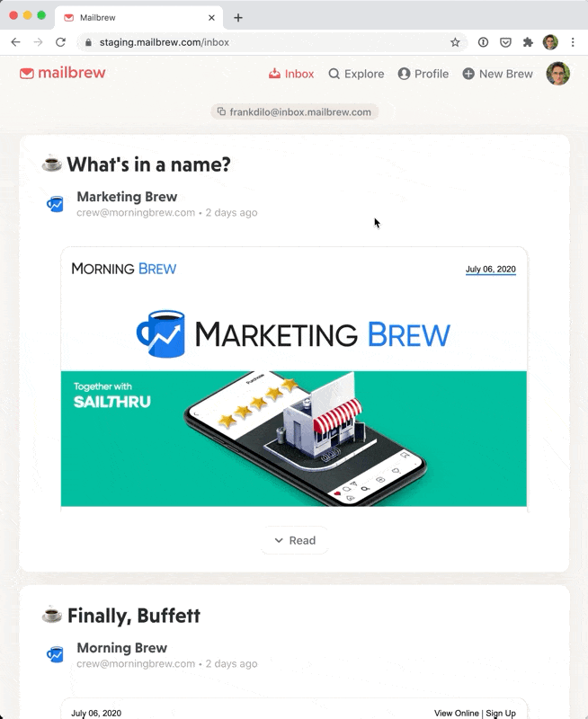This screenshot has width=588, height=719.
Task: Click the Explore magnifier icon
Action: coord(334,74)
